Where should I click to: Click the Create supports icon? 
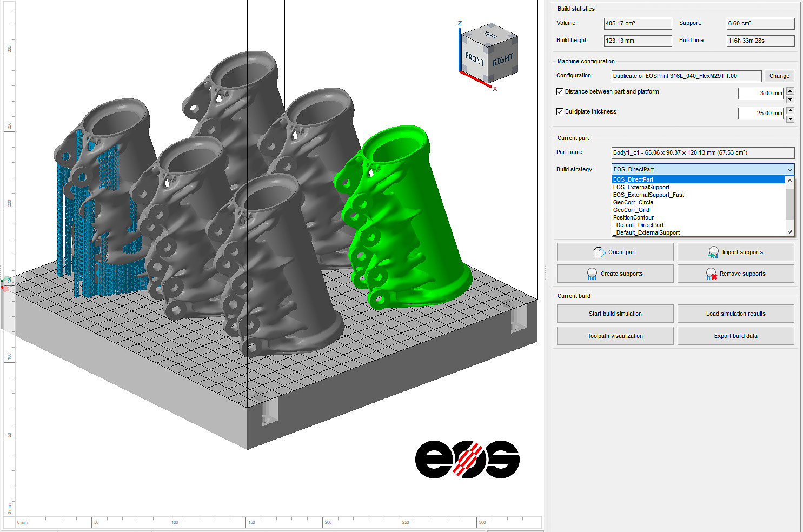pyautogui.click(x=592, y=274)
